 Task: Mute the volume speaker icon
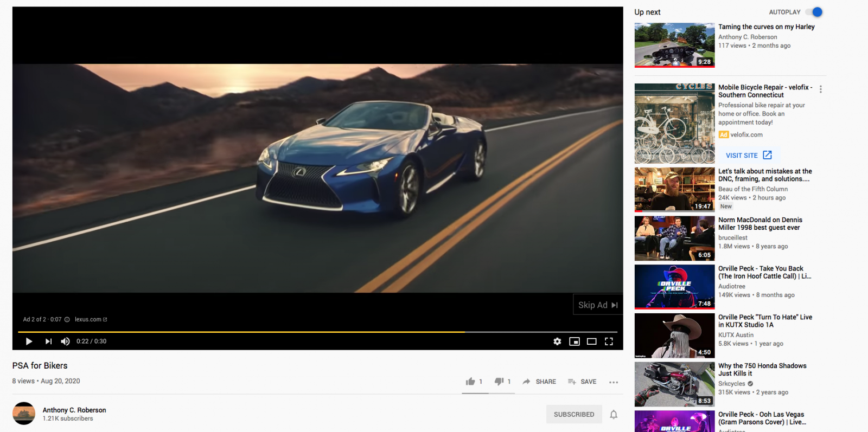[65, 341]
